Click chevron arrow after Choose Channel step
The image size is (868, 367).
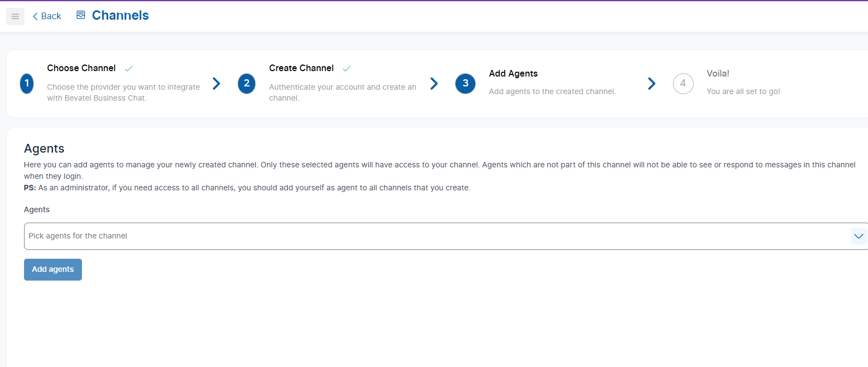pyautogui.click(x=216, y=84)
